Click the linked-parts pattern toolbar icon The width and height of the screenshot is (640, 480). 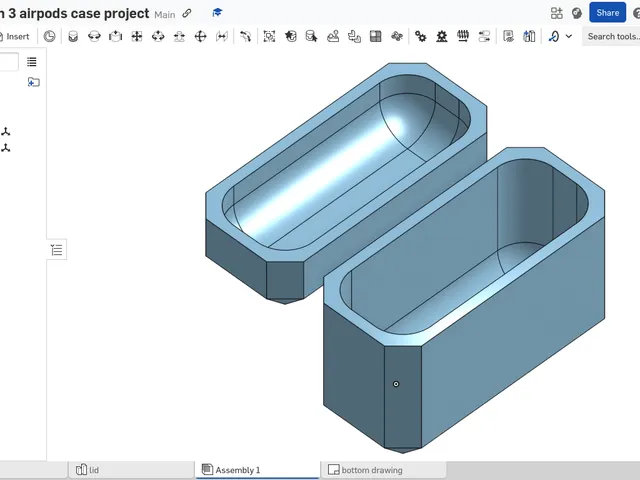point(354,36)
